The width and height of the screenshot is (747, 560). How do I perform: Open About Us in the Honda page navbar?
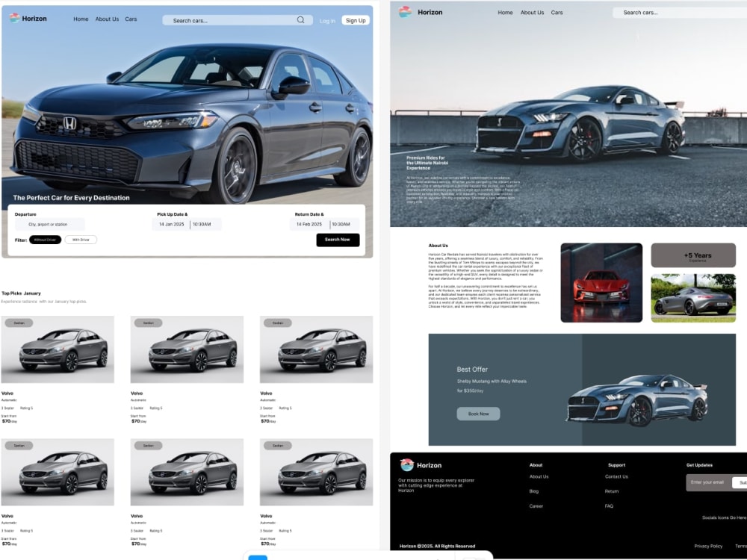107,19
